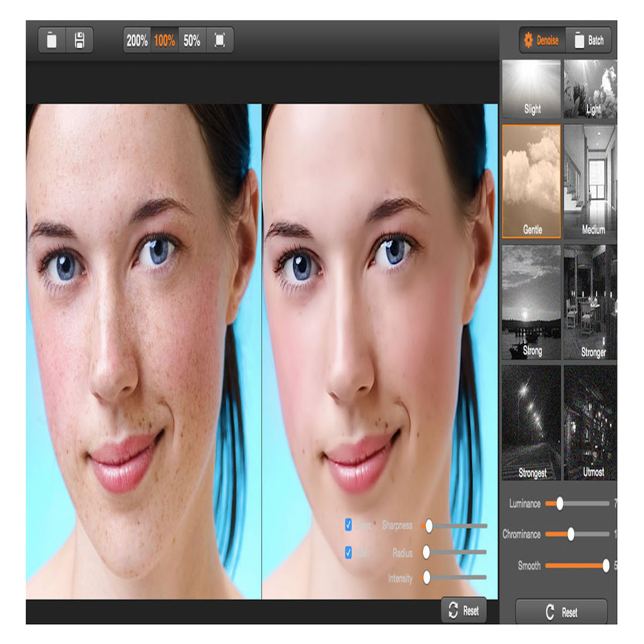Screen dimensions: 644x644
Task: Click the Luminance label
Action: pos(525,503)
